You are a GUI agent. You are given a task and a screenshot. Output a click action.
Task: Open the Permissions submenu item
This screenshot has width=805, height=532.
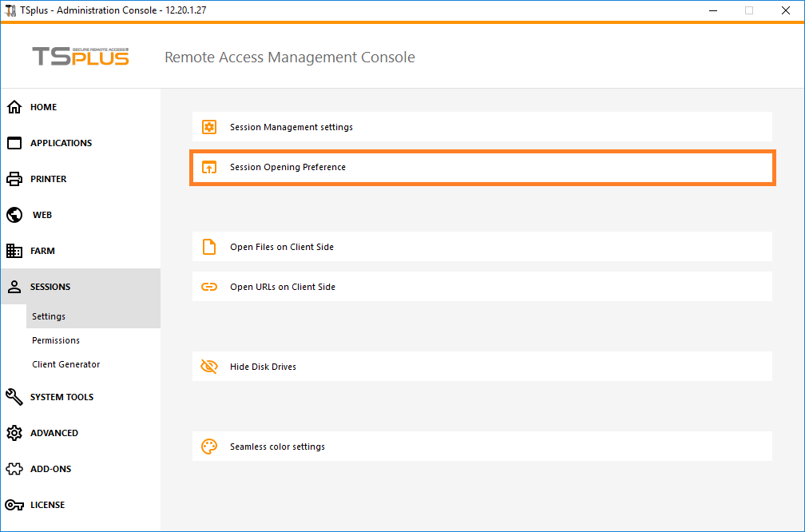[56, 340]
